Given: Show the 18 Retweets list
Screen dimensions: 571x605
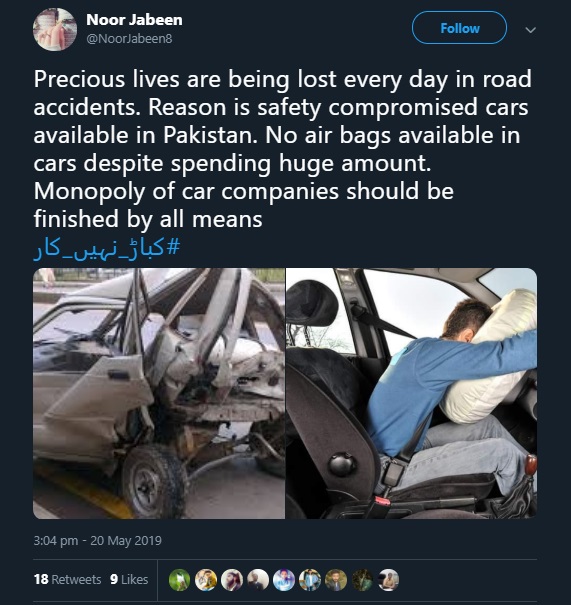Looking at the screenshot, I should 67,579.
